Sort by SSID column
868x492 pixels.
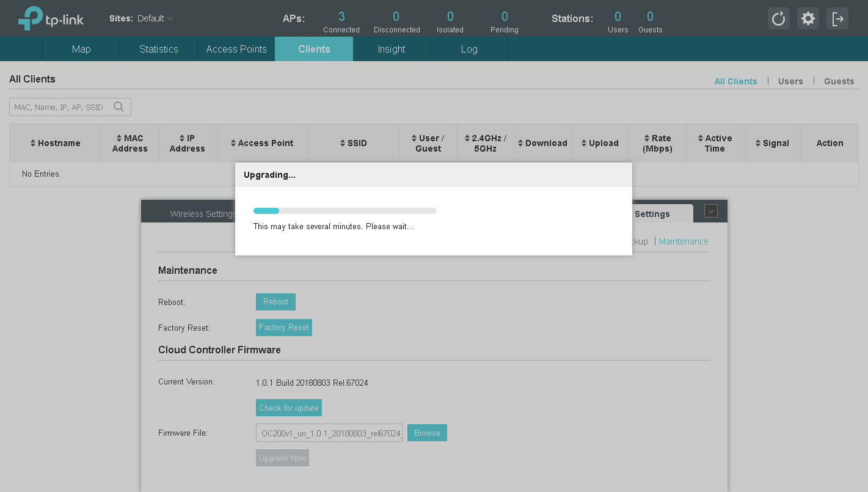pyautogui.click(x=354, y=143)
